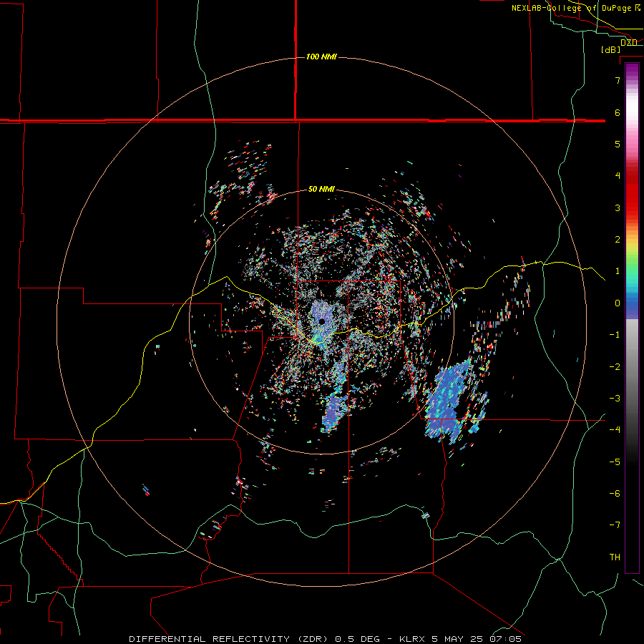Click the "-5" value on the color scale

615,462
